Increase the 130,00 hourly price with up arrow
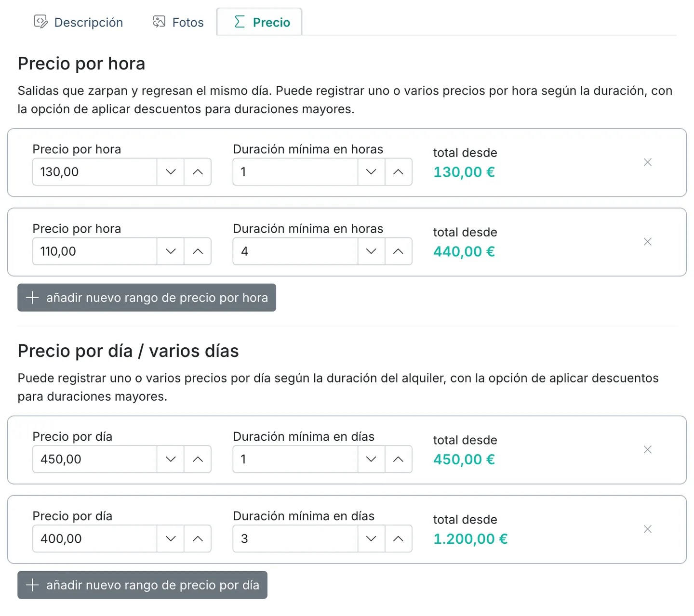694x616 pixels. (198, 172)
